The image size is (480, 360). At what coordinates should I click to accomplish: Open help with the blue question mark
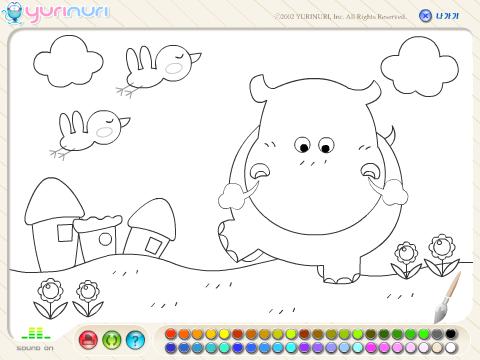click(135, 340)
